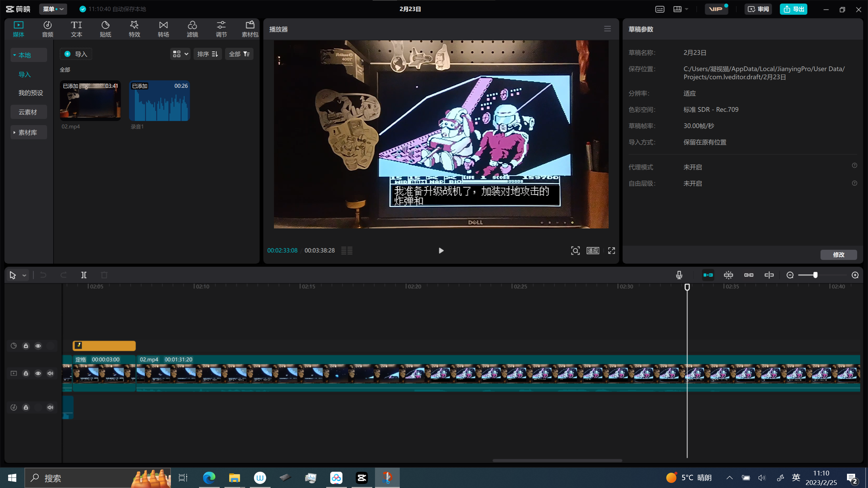The width and height of the screenshot is (868, 488).
Task: Choose the pointer select tool
Action: click(x=13, y=275)
